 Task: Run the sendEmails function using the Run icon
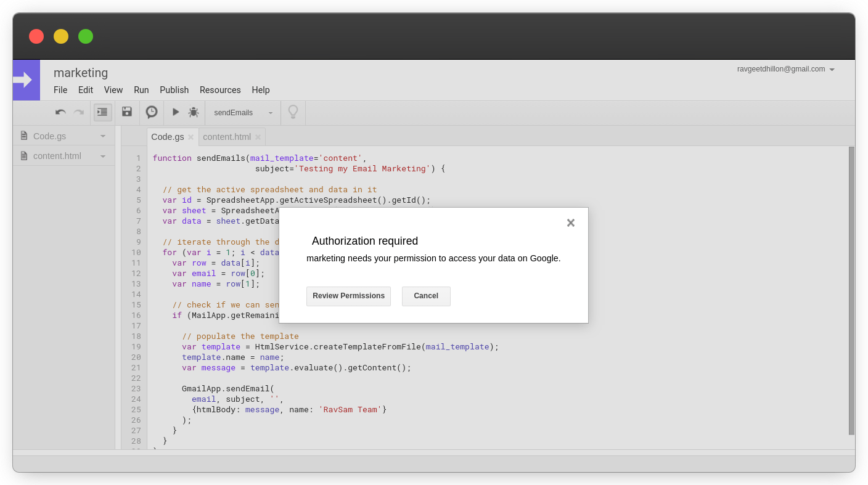coord(176,112)
